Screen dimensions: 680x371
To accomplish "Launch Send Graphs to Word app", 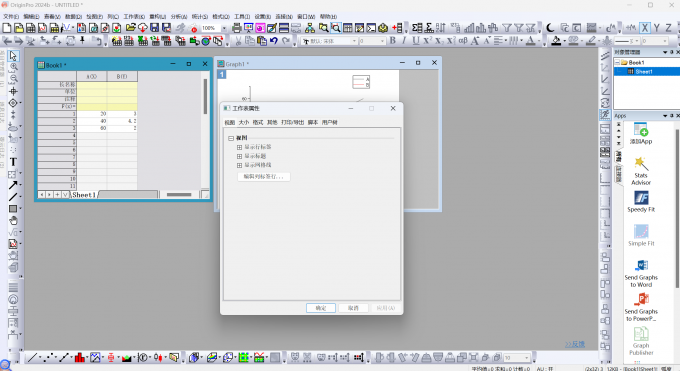I will pos(641,273).
